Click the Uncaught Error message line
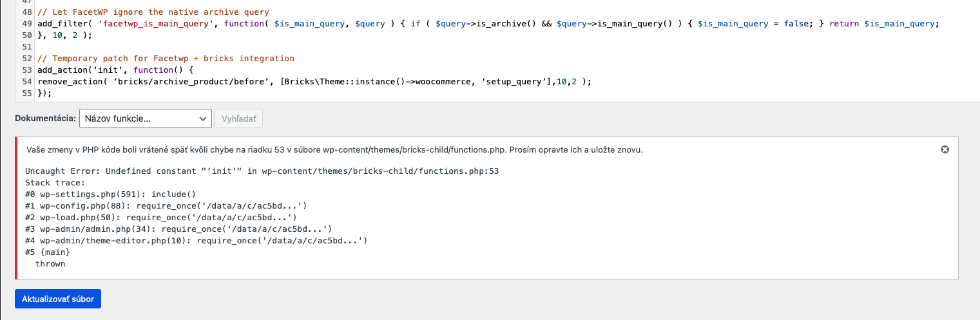Viewport: 980px width, 320px height. 262,171
